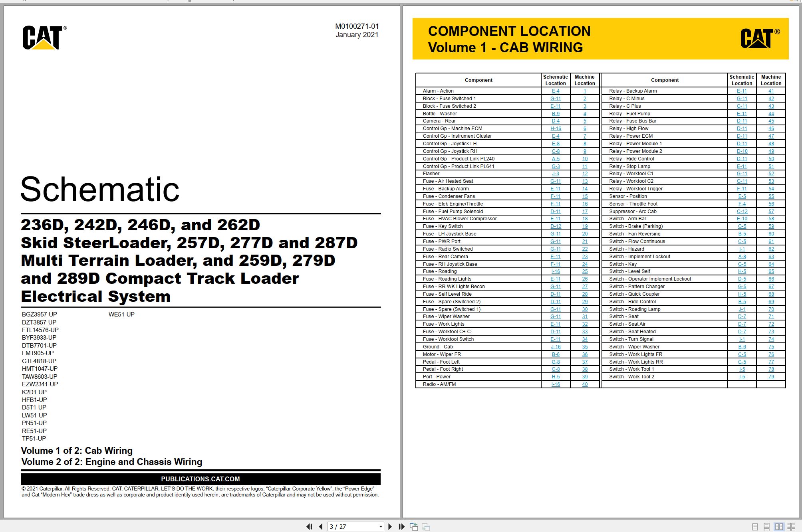Viewport: 802px width, 532px height.
Task: Go to the next page
Action: (390, 526)
